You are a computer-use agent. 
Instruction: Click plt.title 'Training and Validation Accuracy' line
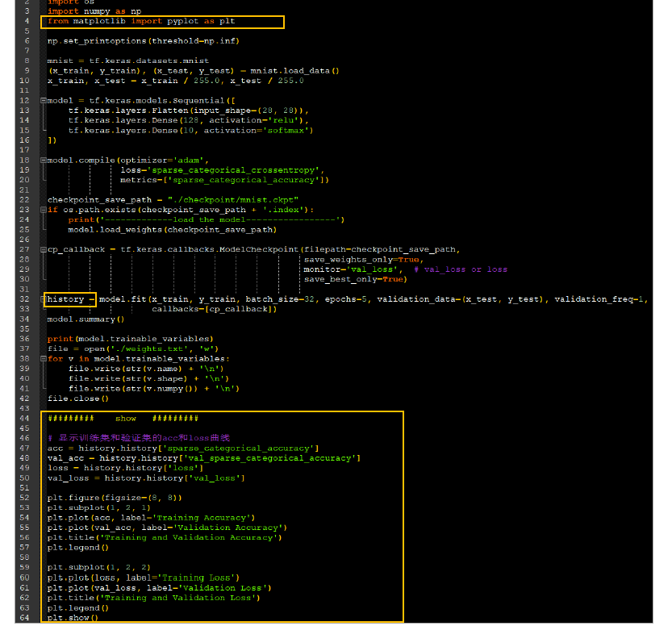tap(165, 538)
